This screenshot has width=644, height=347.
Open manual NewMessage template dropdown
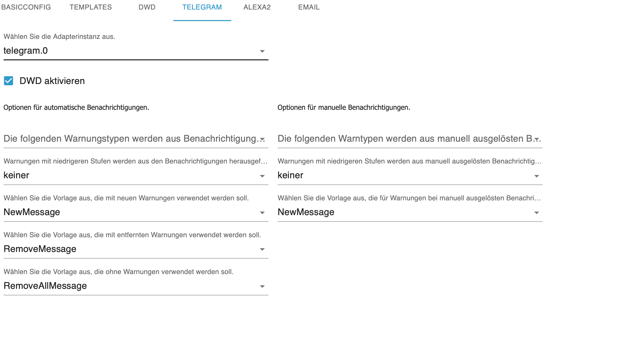click(410, 212)
